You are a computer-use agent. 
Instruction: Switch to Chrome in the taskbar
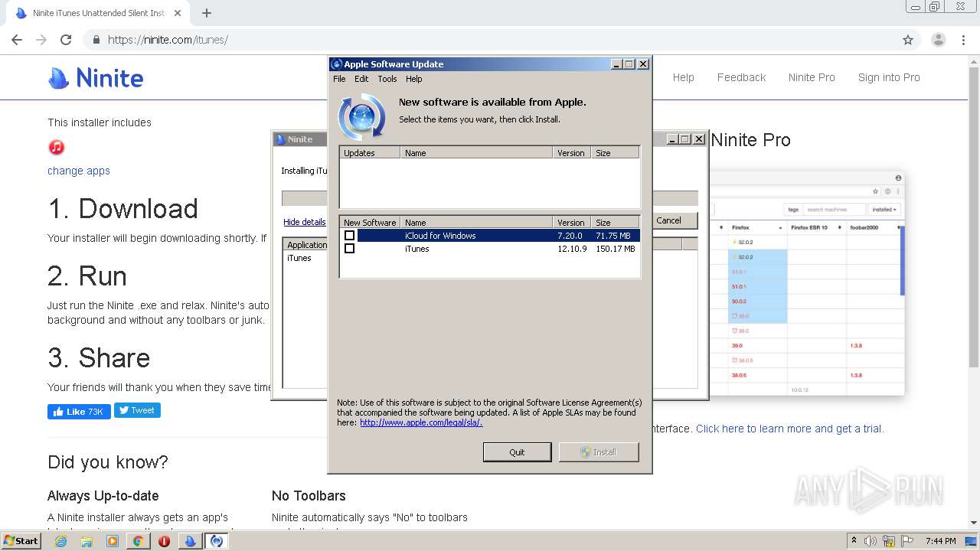(138, 541)
